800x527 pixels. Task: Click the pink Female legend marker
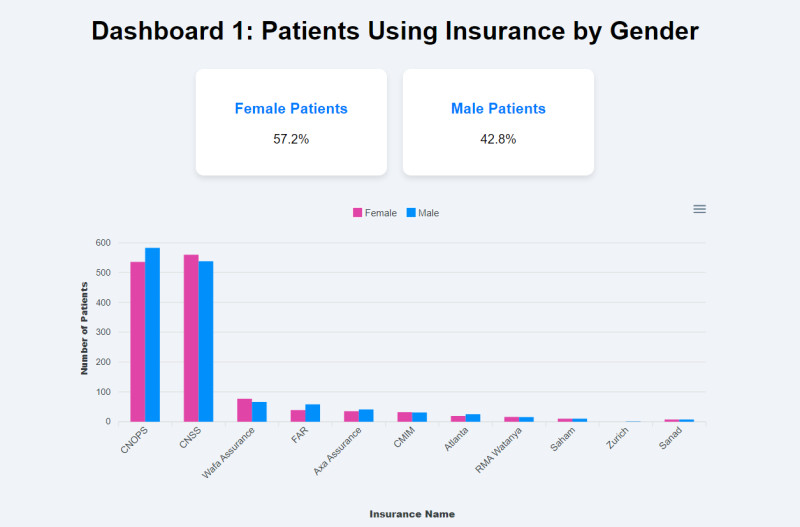(x=358, y=213)
